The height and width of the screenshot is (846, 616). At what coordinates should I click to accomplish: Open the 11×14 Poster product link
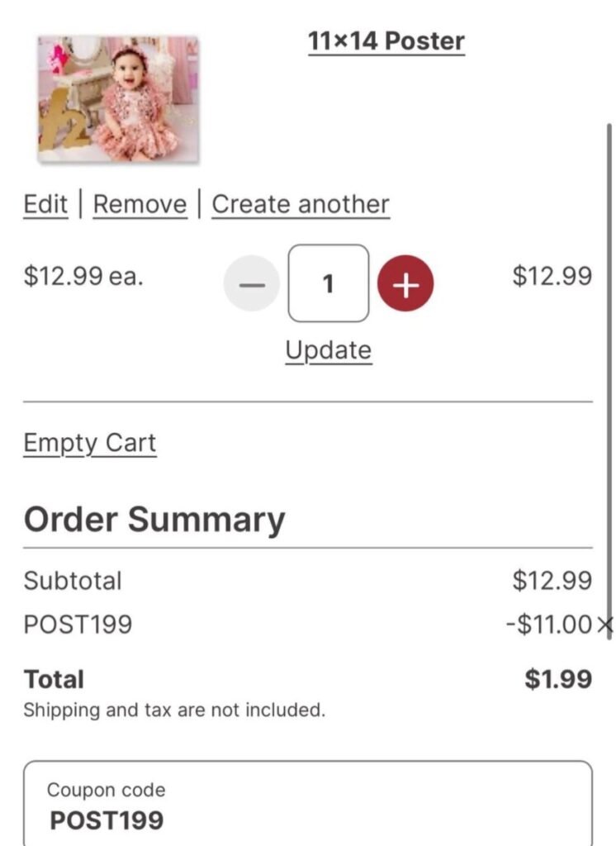click(x=386, y=40)
